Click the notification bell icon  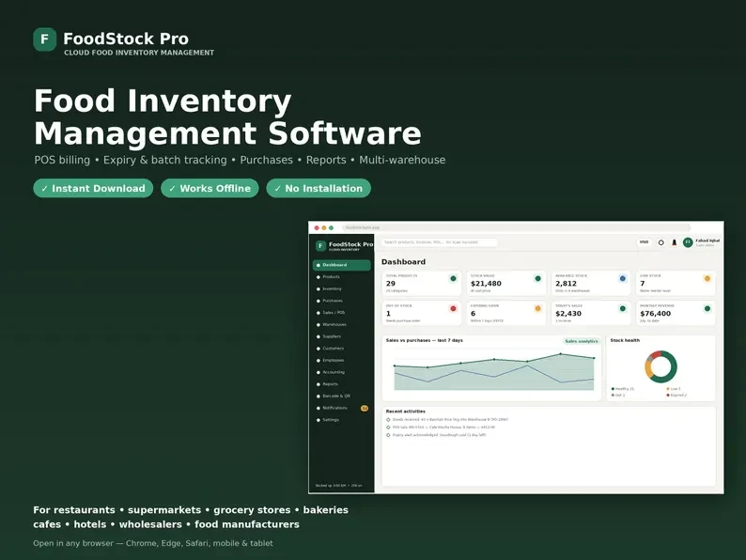[x=675, y=242]
